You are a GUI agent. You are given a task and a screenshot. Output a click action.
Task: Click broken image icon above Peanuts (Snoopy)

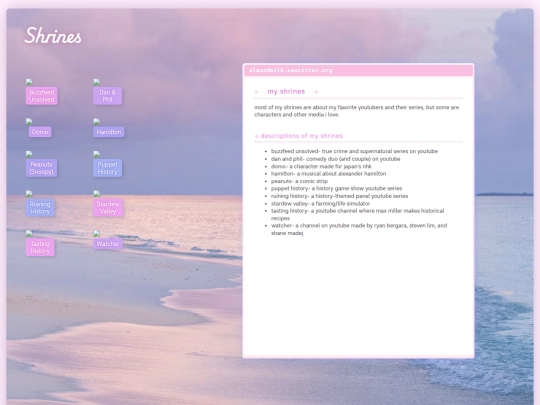tap(29, 154)
